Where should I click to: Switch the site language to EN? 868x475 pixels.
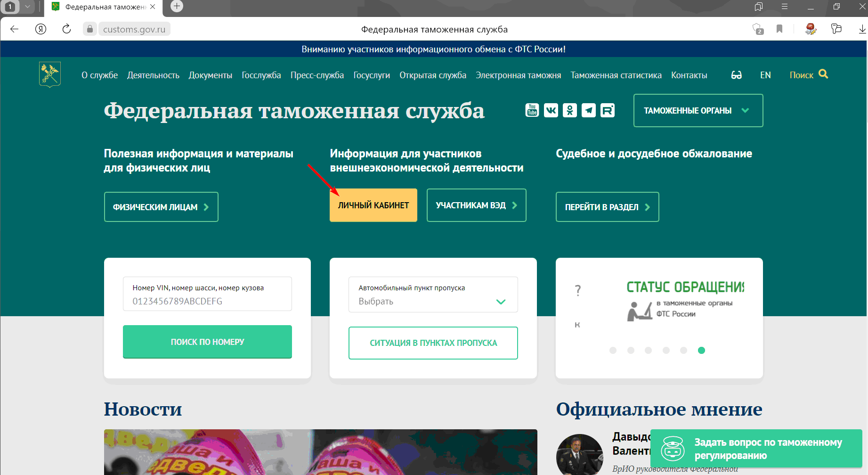(765, 75)
